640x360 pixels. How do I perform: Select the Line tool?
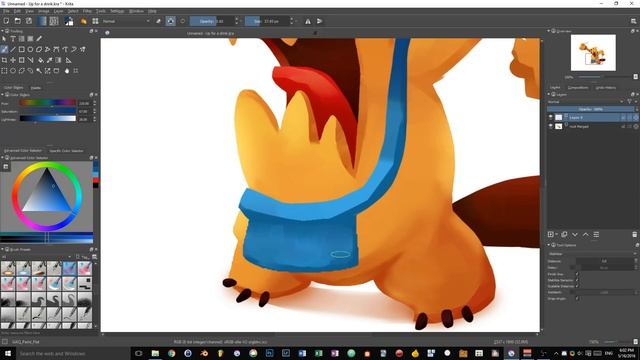pyautogui.click(x=13, y=49)
